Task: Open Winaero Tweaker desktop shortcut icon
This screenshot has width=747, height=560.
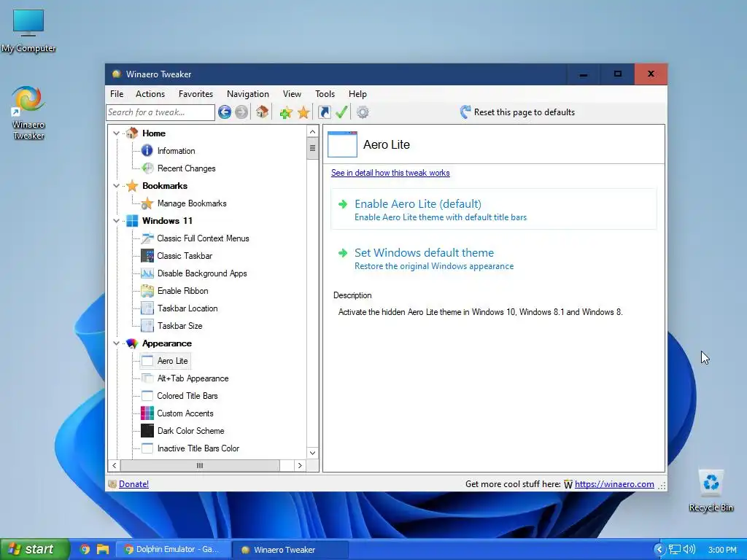Action: click(28, 100)
